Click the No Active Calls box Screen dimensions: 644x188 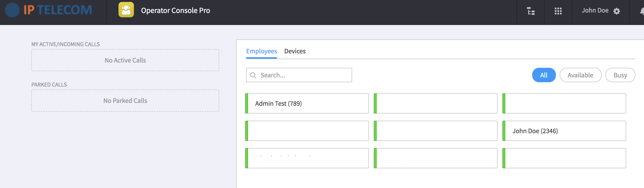[125, 60]
